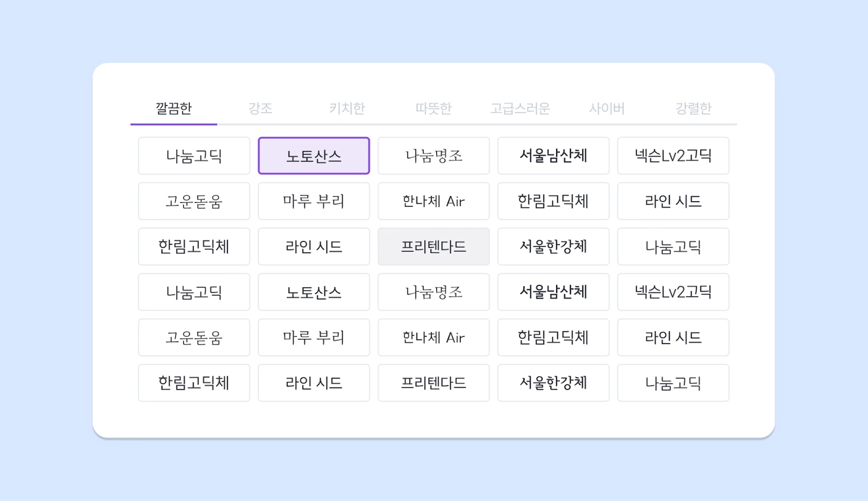
Task: Choose 서울한강체 in the bottom font row
Action: (x=553, y=383)
